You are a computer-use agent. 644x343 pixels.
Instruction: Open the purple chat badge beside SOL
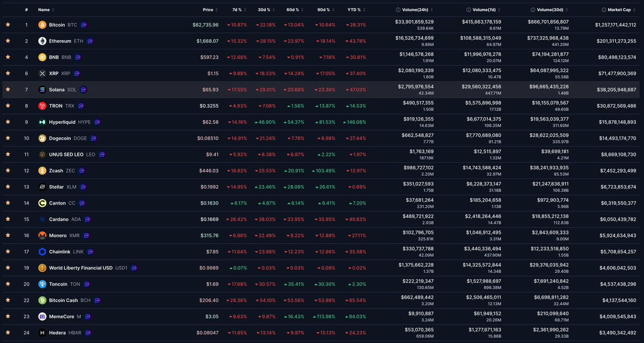83,90
